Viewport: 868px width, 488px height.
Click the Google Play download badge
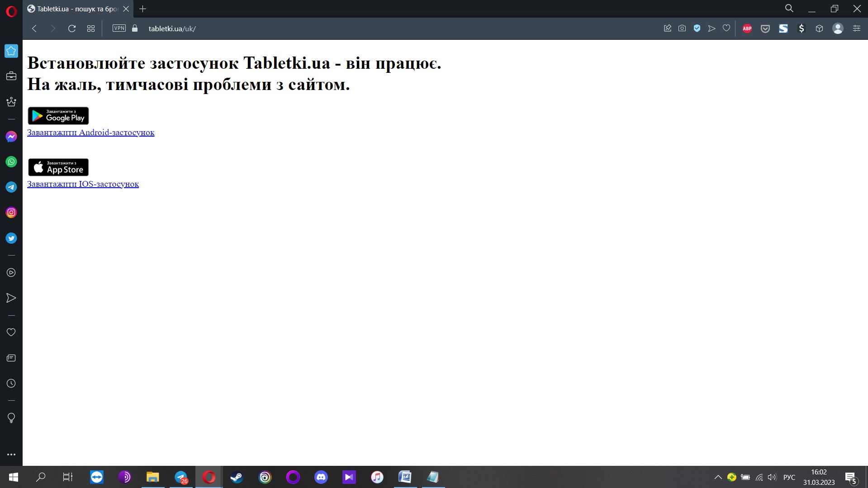point(58,116)
